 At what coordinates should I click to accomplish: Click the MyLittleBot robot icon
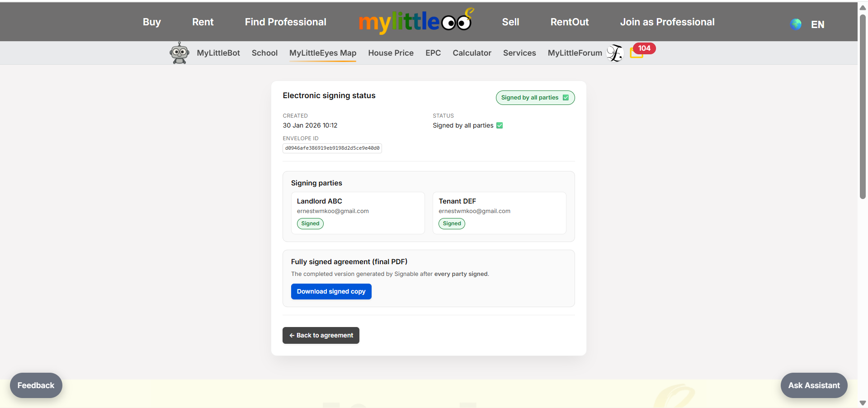179,53
